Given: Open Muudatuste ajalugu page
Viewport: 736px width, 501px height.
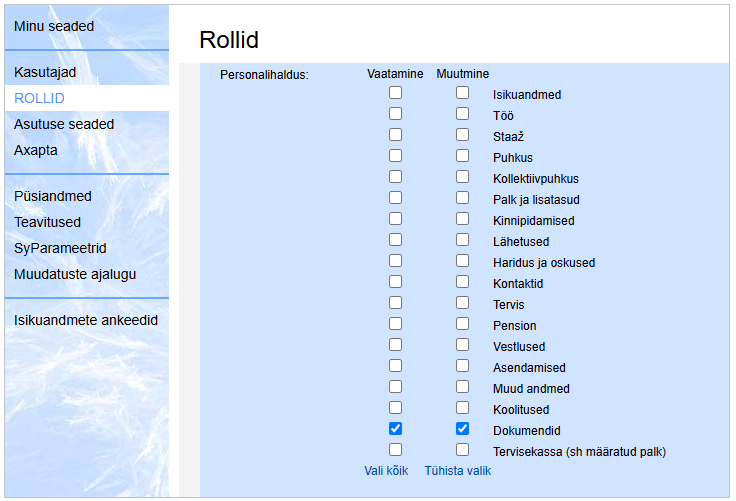Looking at the screenshot, I should (75, 274).
